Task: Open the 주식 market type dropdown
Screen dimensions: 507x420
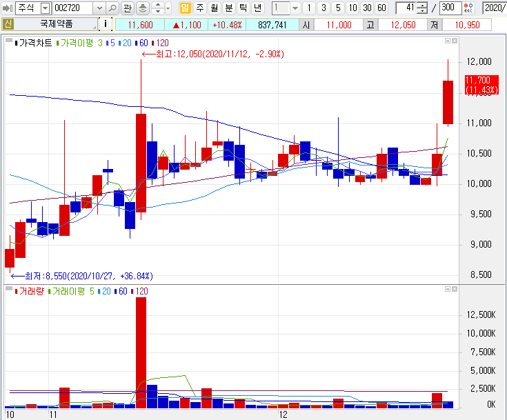Action: click(x=46, y=8)
